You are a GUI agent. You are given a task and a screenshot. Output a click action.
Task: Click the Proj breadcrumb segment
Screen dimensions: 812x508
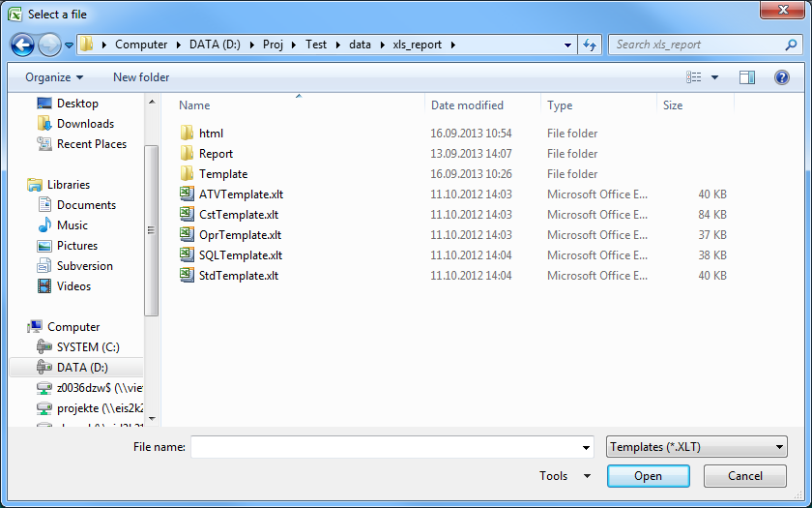[x=273, y=45]
